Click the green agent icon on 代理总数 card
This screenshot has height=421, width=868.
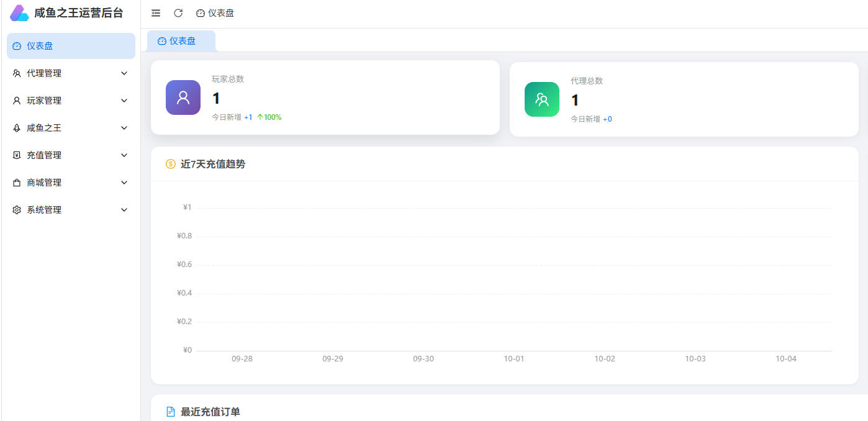(542, 99)
